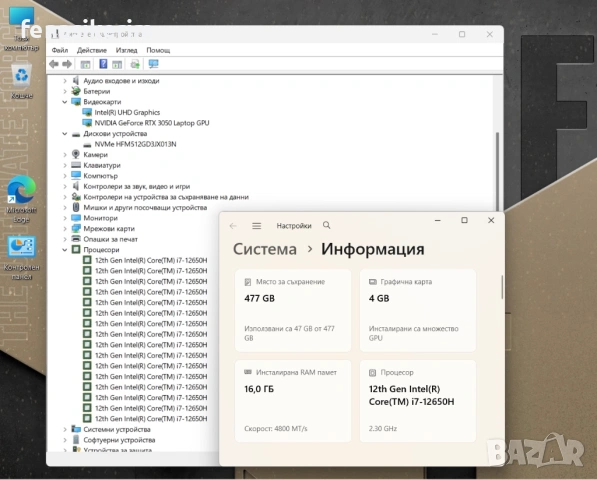The width and height of the screenshot is (597, 480).
Task: Click the Клавиатури keyboard icon
Action: coord(76,165)
